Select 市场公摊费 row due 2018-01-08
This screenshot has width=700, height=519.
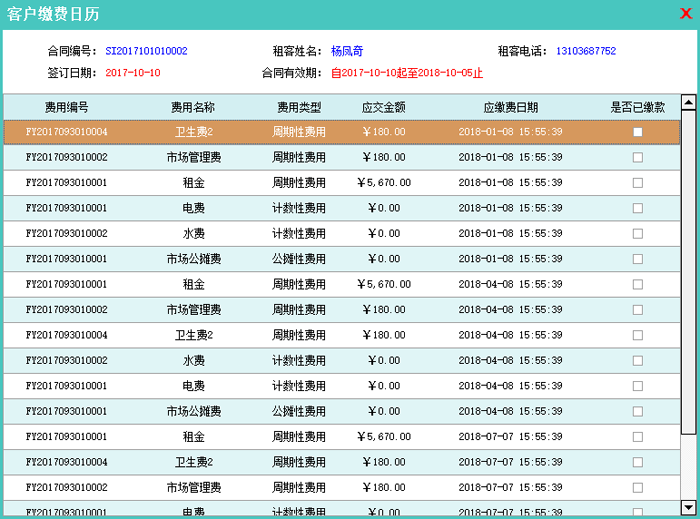click(x=193, y=259)
